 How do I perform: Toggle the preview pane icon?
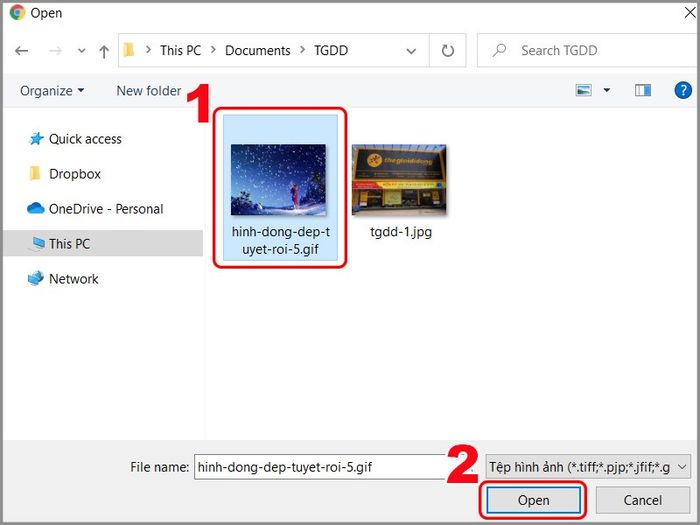[642, 90]
